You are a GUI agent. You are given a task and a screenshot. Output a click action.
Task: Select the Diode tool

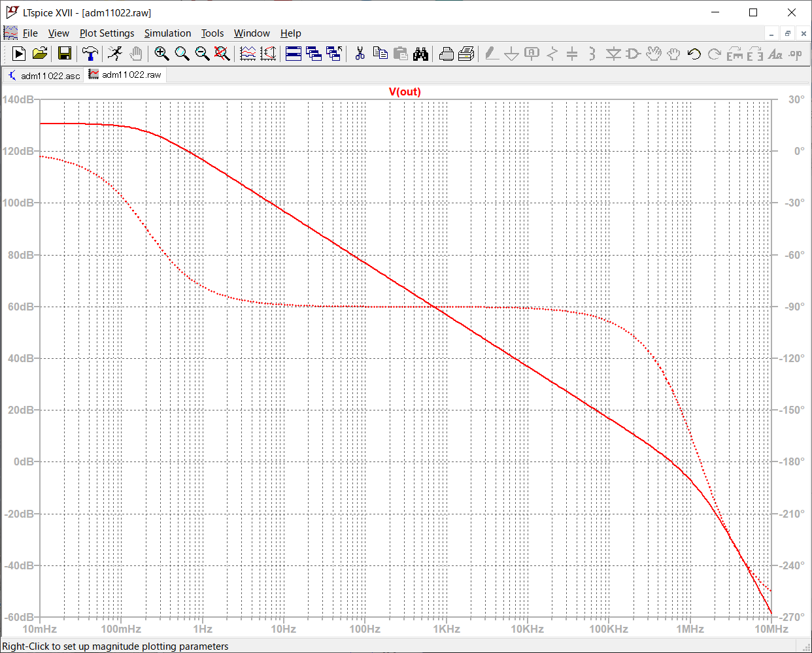tap(613, 54)
